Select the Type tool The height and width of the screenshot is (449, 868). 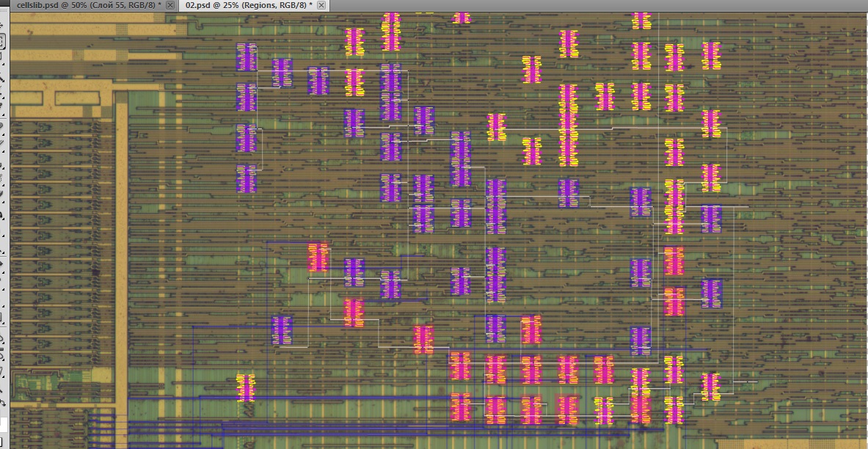point(2,285)
